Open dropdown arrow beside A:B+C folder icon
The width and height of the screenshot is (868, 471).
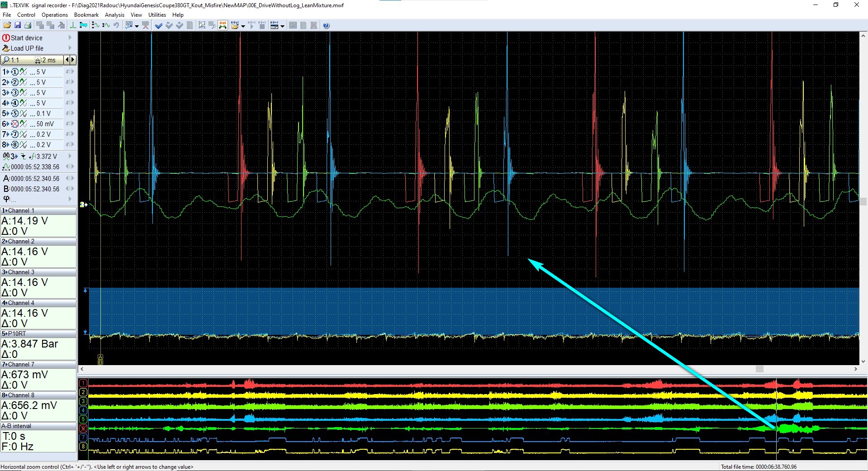coord(243,26)
